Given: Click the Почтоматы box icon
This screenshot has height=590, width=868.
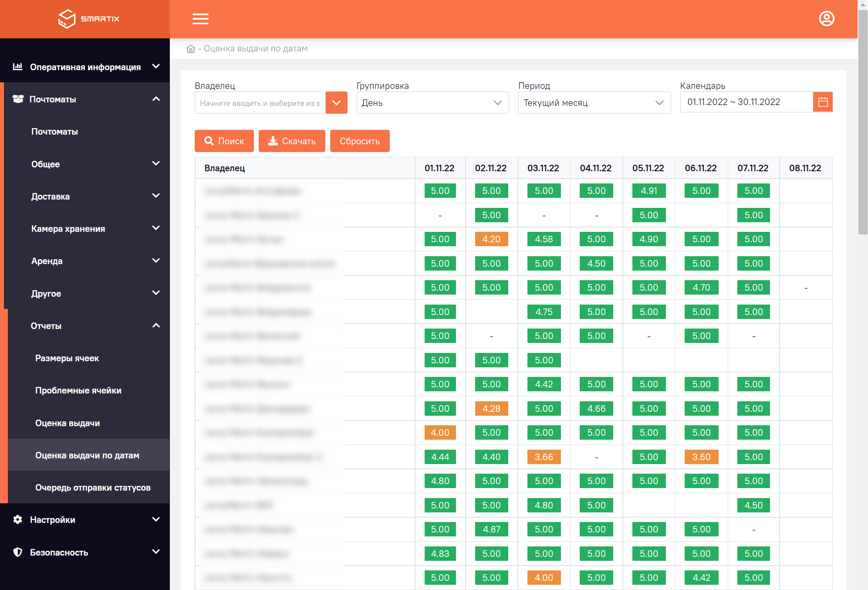Looking at the screenshot, I should click(18, 99).
